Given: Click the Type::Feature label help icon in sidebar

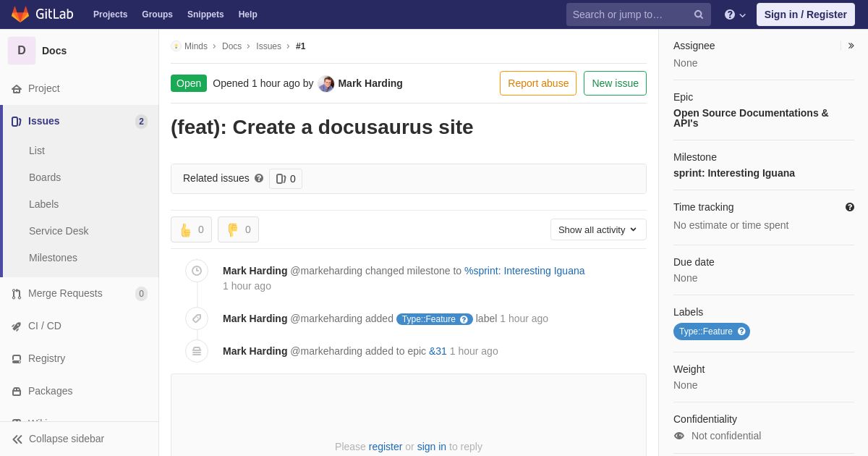Looking at the screenshot, I should pos(741,332).
